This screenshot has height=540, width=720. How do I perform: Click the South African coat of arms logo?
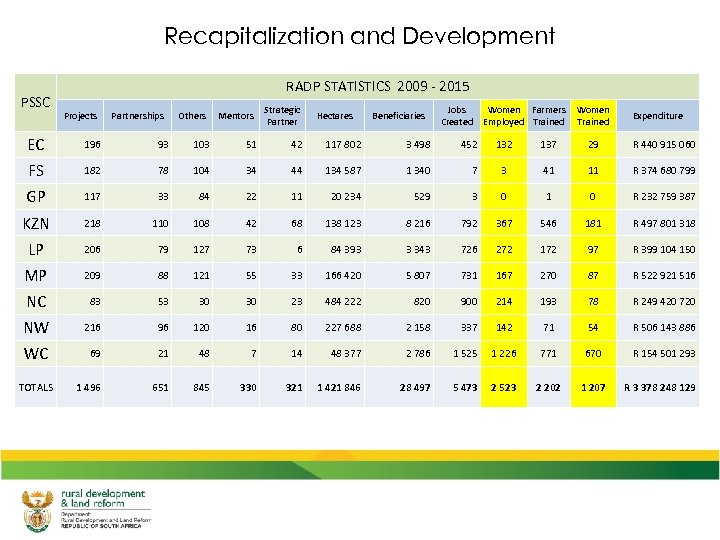(x=38, y=511)
